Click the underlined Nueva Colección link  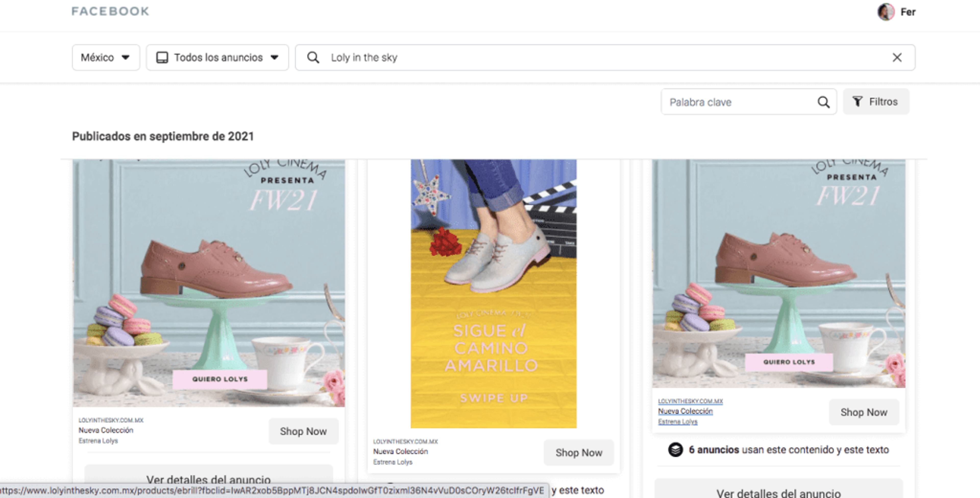(x=685, y=411)
